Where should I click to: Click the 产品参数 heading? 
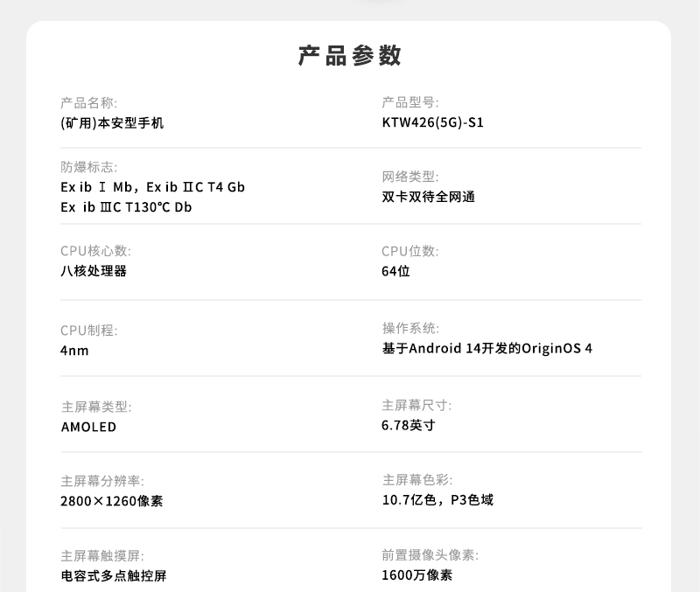(349, 55)
